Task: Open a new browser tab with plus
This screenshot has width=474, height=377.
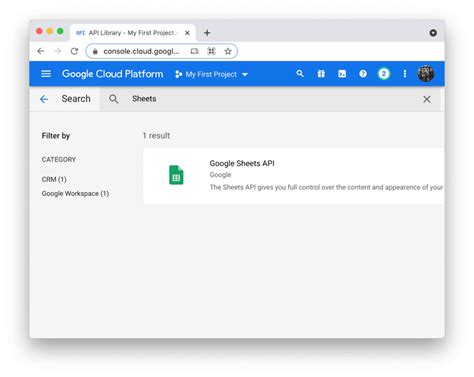Action: tap(207, 33)
